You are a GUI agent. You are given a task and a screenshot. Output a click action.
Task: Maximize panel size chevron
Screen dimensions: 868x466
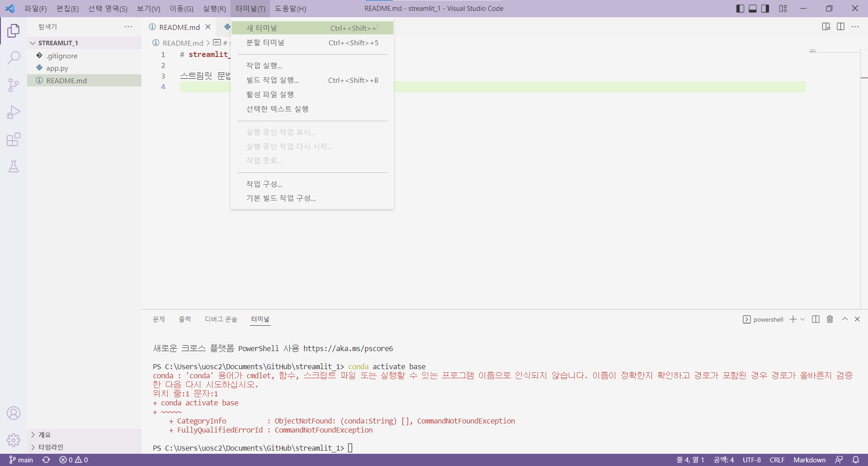(844, 319)
